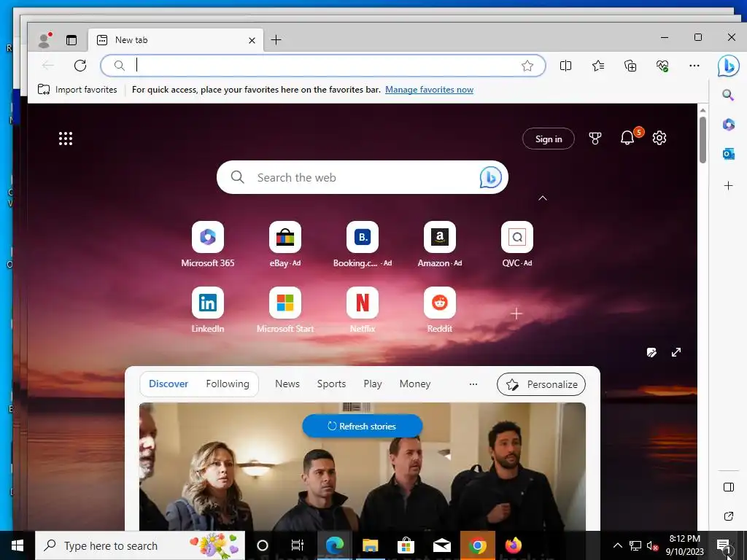Viewport: 747px width, 560px height.
Task: Open Browser essentials heart icon
Action: [x=662, y=66]
